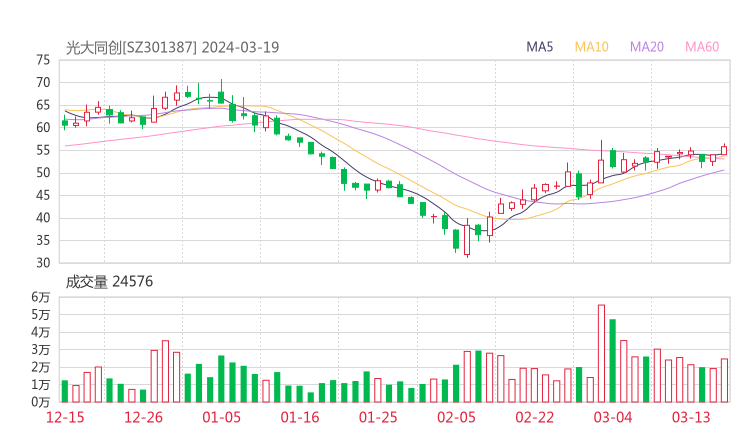Click the 12-15 date axis label
Viewport: 740px width, 440px height.
click(x=65, y=417)
